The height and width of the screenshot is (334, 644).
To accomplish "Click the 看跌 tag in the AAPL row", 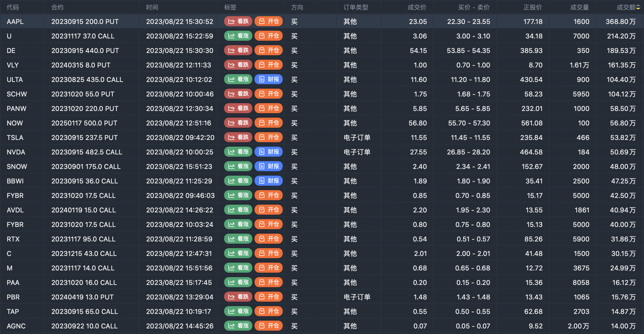I will [x=238, y=21].
